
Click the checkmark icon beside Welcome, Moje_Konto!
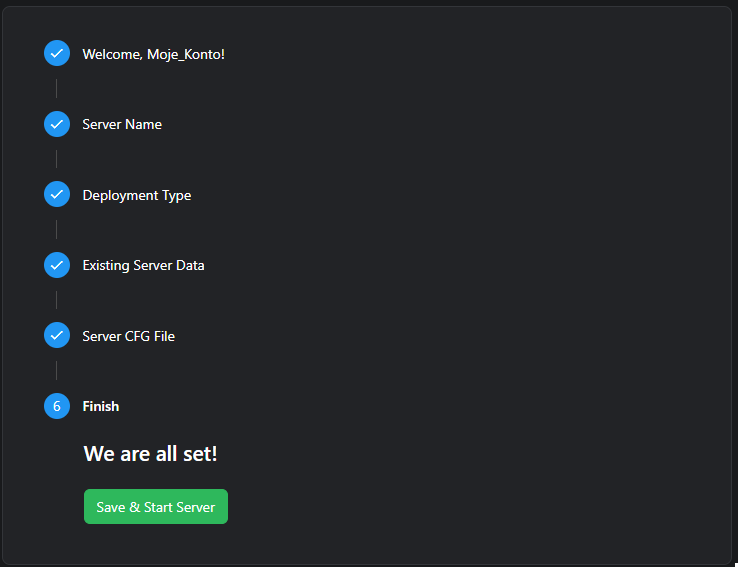[x=57, y=53]
